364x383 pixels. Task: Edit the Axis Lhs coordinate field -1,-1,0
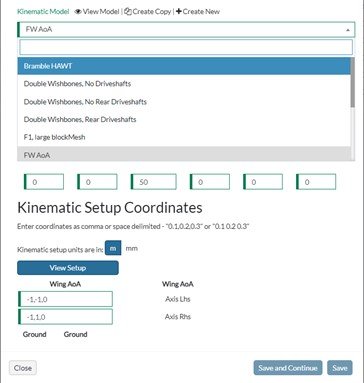(x=65, y=299)
